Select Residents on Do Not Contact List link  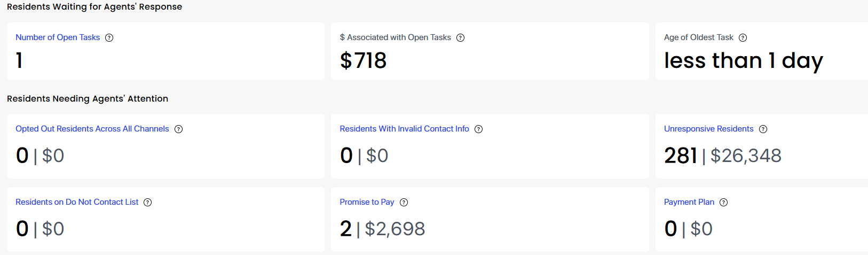pos(77,202)
